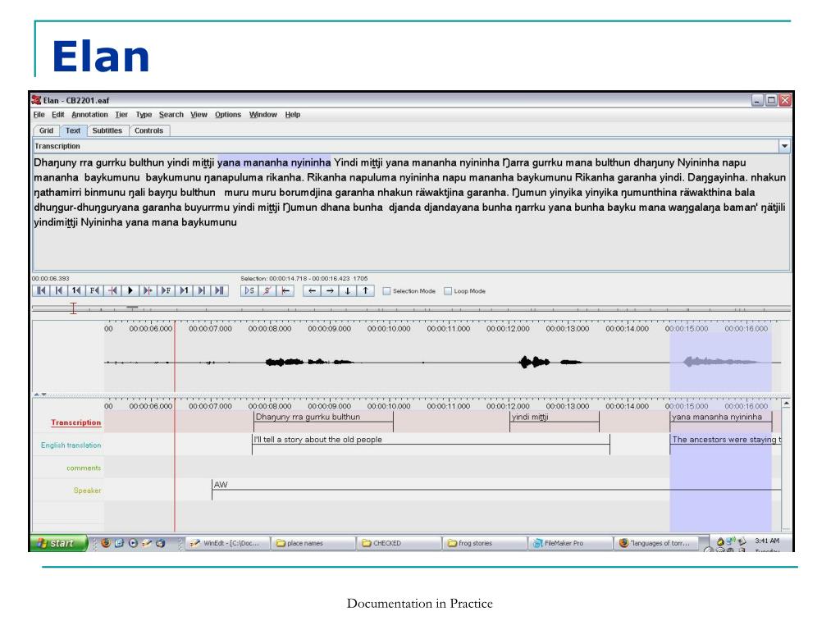Open the Type menu

[x=144, y=115]
